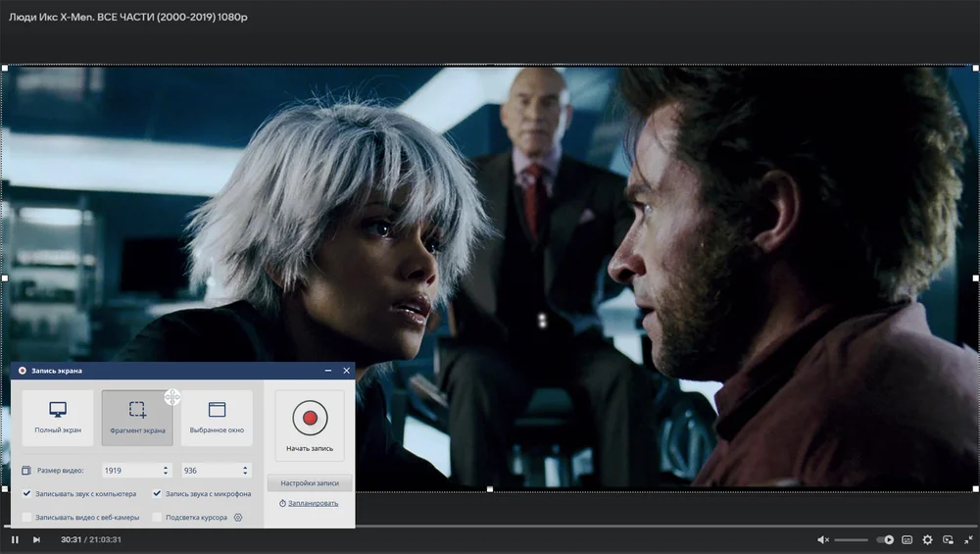
Task: Open picture-in-picture miniplayer
Action: point(948,540)
